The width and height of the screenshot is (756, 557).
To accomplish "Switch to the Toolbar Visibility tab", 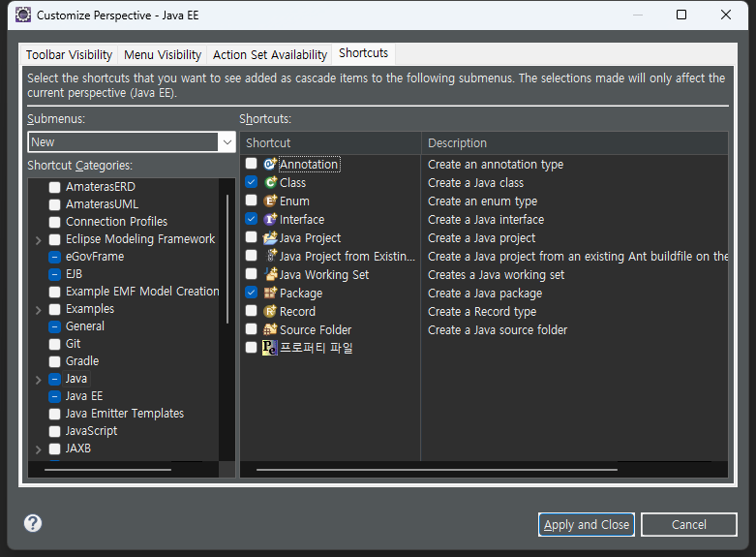I will pyautogui.click(x=69, y=54).
